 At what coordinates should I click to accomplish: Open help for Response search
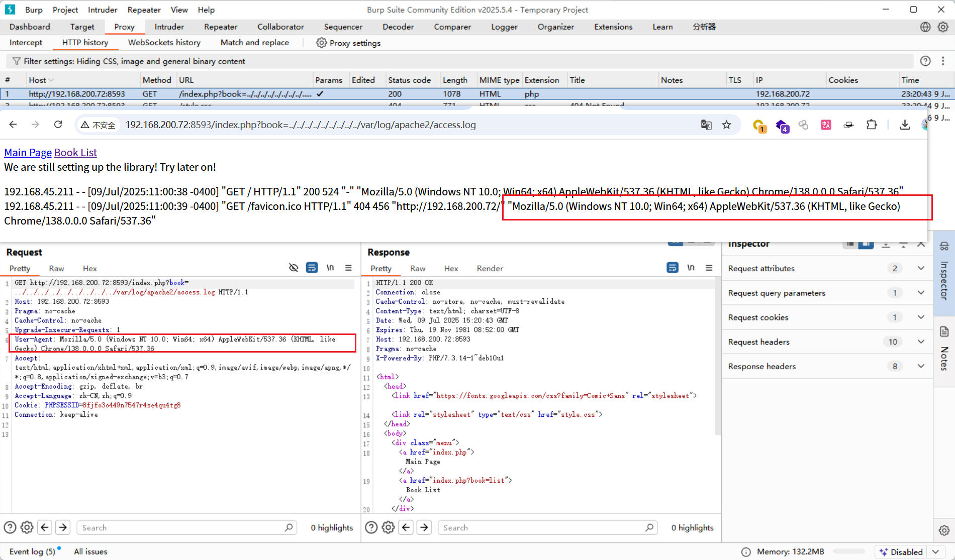click(371, 527)
